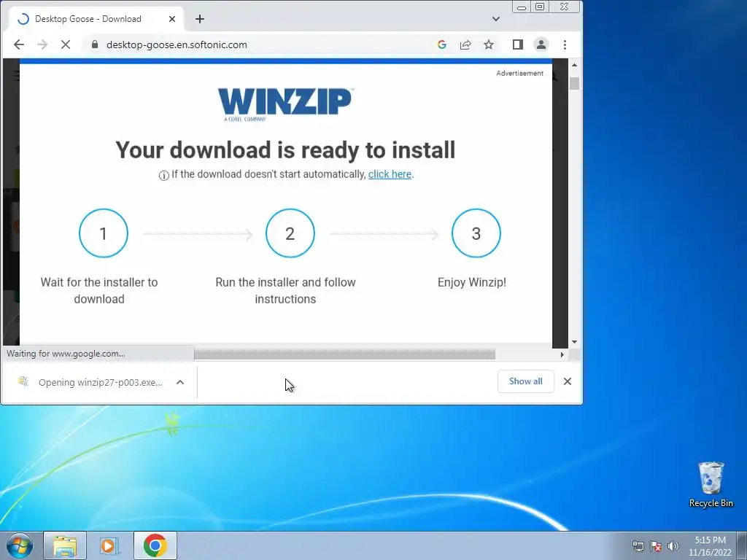The width and height of the screenshot is (747, 560).
Task: Click the Google icon in the address bar
Action: click(x=441, y=44)
